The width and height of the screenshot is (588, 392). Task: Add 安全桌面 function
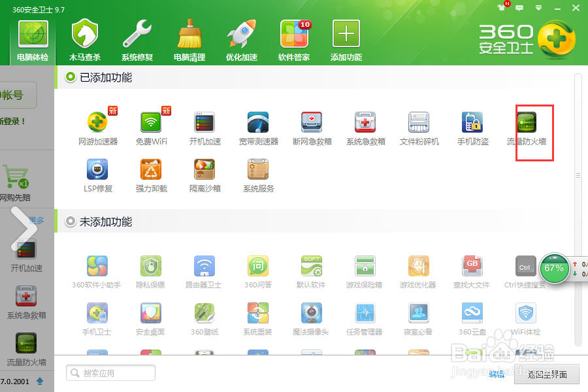coord(151,319)
